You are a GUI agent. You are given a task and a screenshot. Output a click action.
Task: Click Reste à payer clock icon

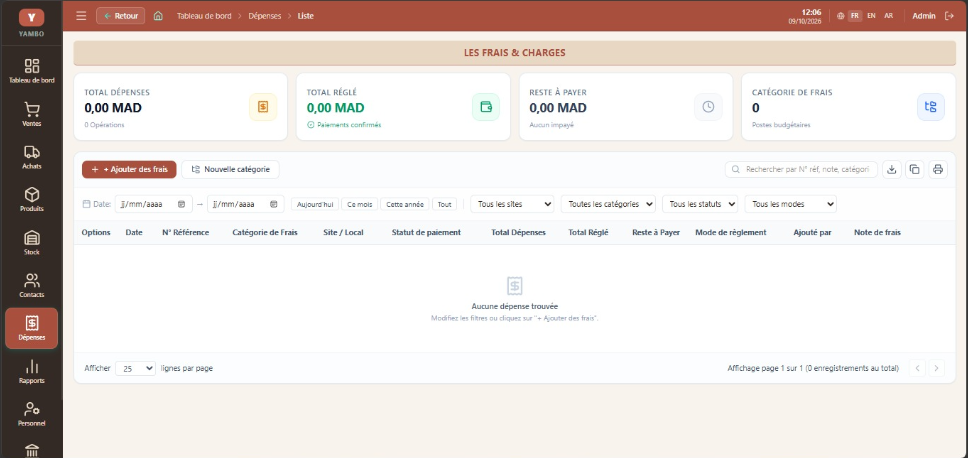pyautogui.click(x=708, y=107)
